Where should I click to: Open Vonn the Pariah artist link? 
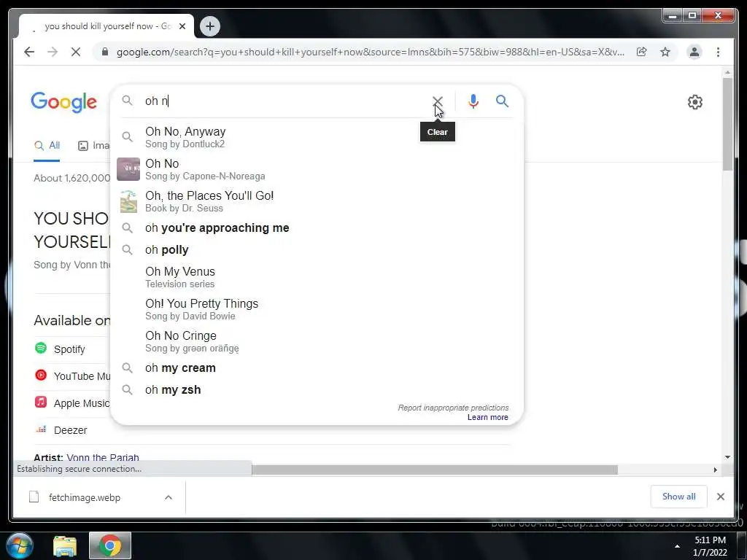pos(103,458)
